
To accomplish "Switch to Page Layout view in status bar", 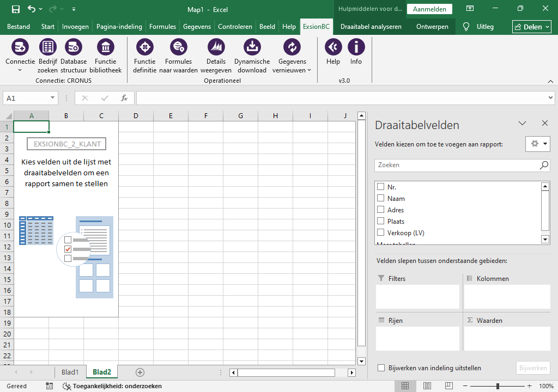I will [x=427, y=386].
